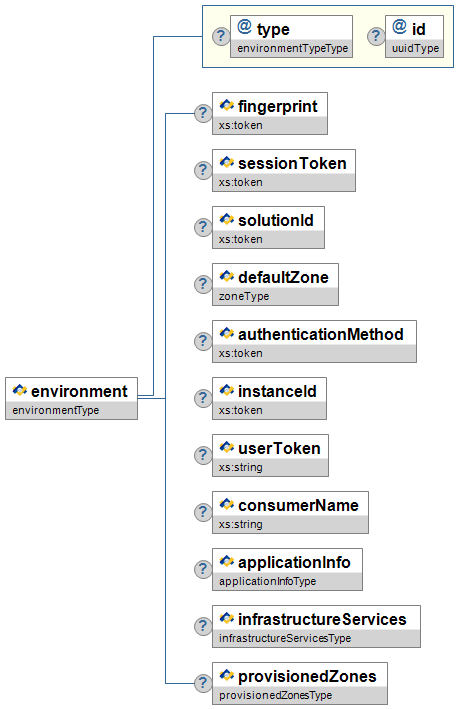Select the fingerprint element node
This screenshot has width=458, height=709.
[270, 113]
